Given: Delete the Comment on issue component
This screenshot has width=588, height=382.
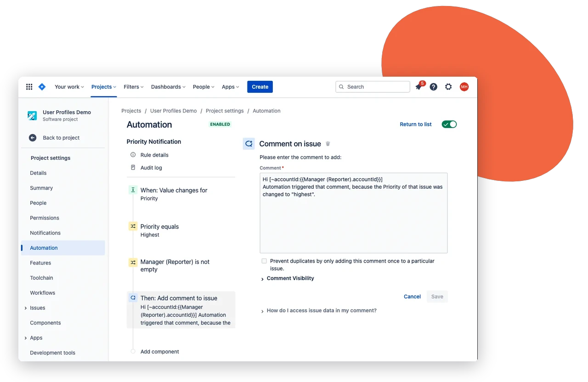Looking at the screenshot, I should click(x=328, y=144).
